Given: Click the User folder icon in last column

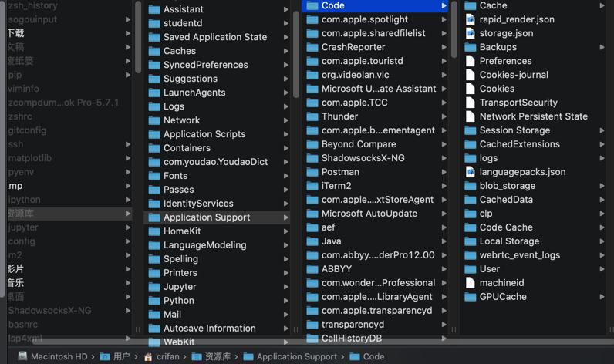Looking at the screenshot, I should 471,269.
